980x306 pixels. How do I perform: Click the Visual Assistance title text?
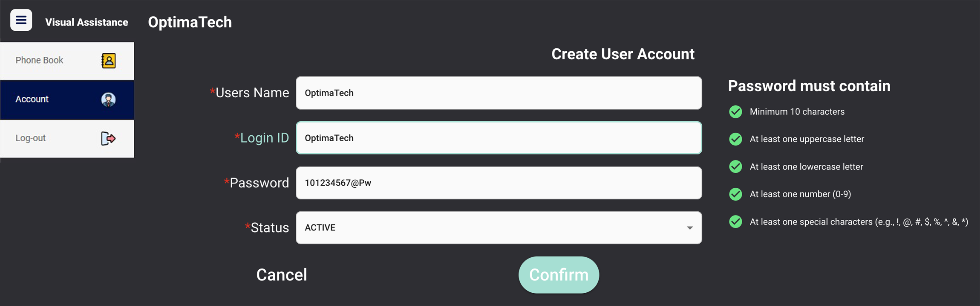[86, 22]
